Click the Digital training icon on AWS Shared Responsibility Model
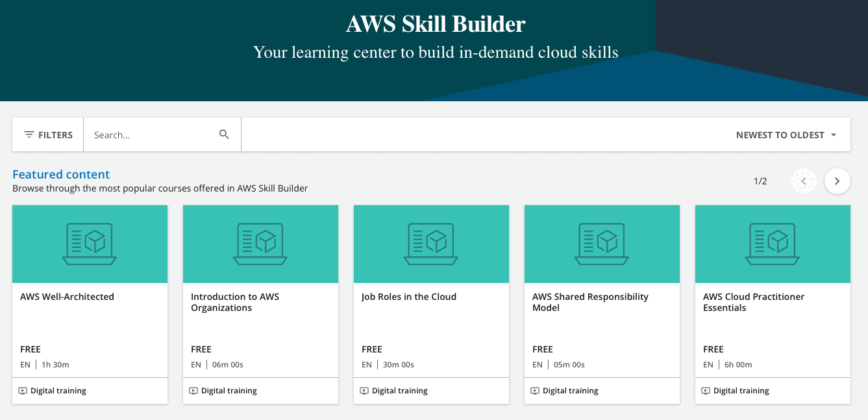This screenshot has width=868, height=420. tap(534, 390)
